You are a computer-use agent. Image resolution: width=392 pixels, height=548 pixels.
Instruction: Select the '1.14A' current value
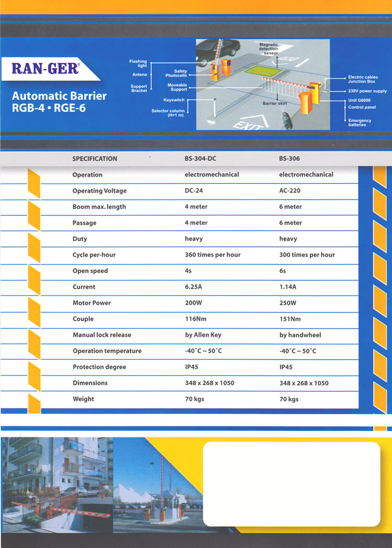288,287
